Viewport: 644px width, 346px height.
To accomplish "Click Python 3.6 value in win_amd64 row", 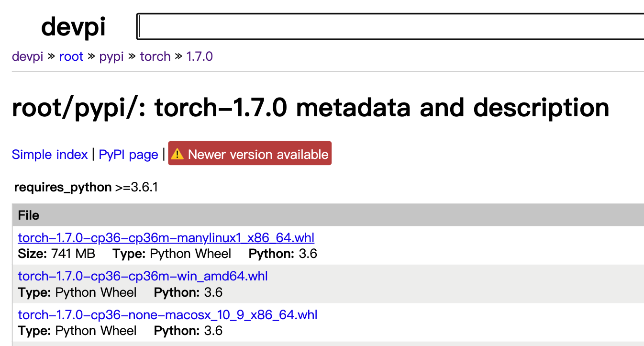I will 213,292.
